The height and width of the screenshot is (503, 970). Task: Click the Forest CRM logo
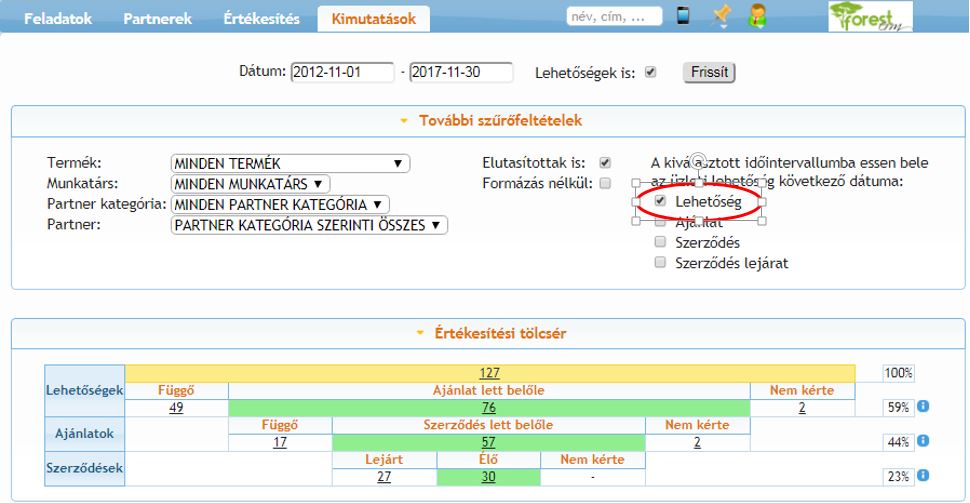(868, 17)
